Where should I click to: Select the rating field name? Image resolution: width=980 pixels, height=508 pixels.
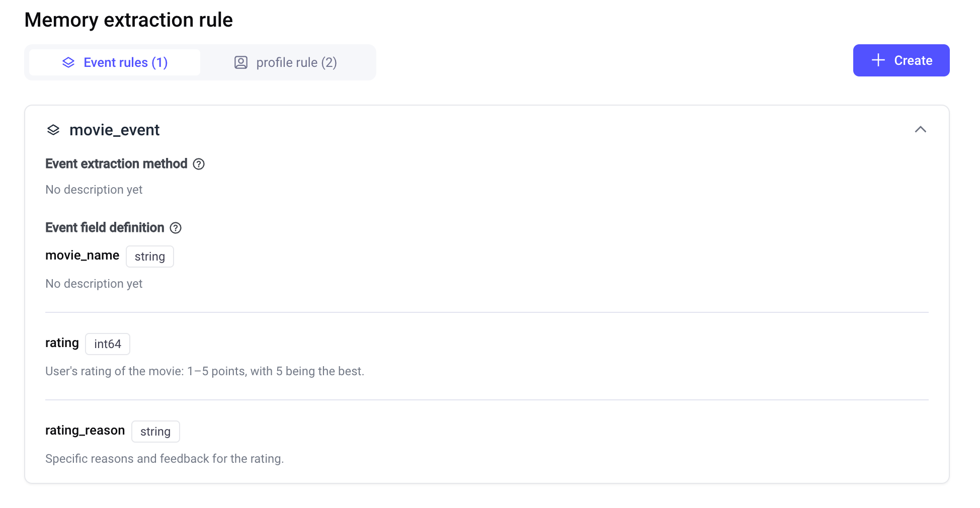[x=62, y=343]
